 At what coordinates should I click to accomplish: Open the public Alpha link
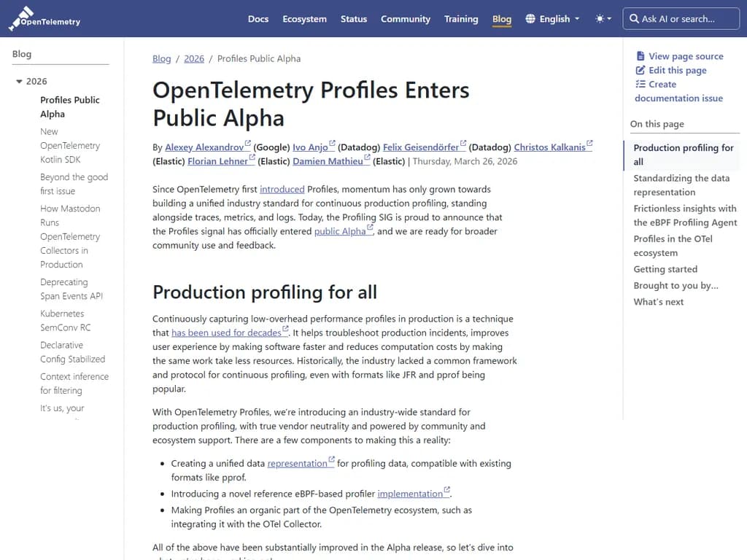(338, 231)
